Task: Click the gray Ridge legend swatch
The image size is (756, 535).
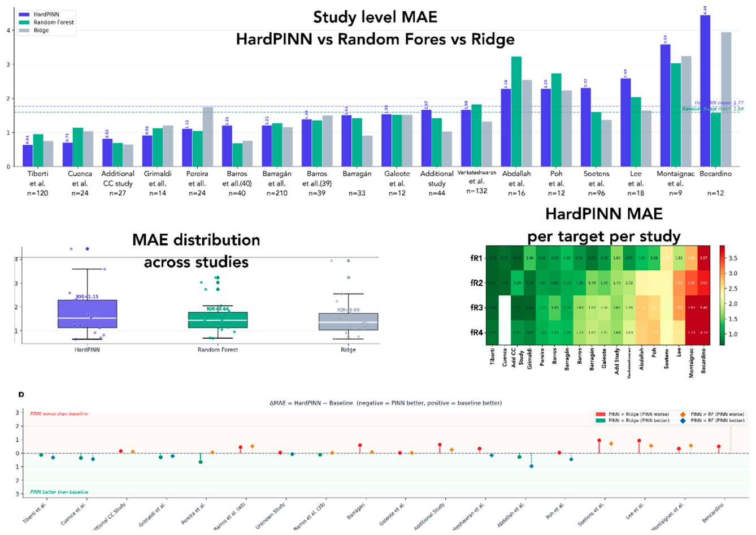Action: coord(24,31)
